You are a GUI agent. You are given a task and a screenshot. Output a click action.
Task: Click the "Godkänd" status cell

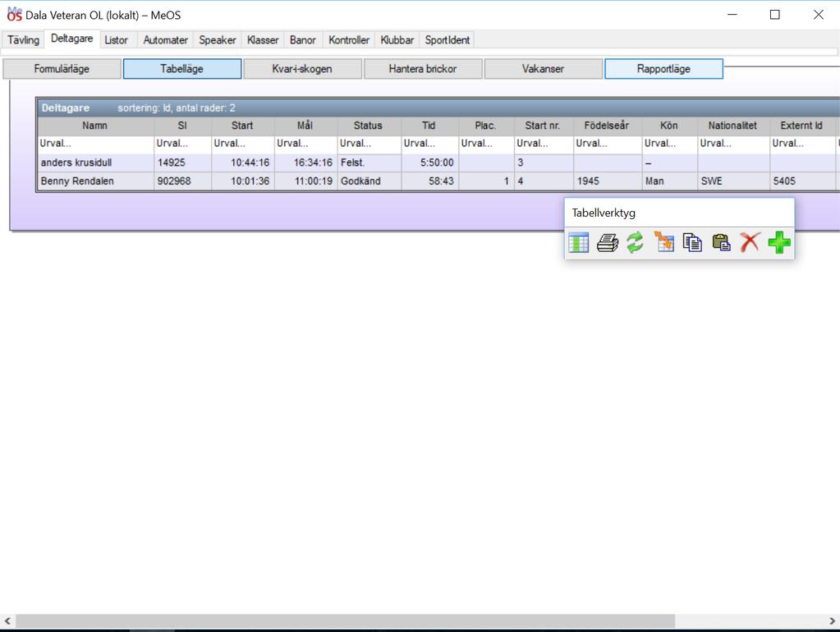(x=370, y=181)
